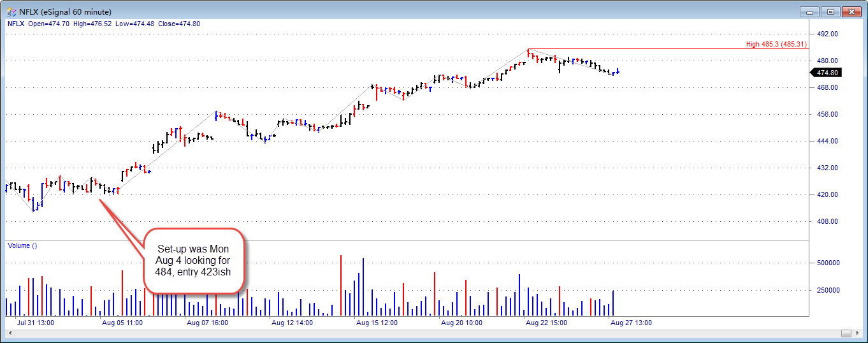Maximize the NFLX chart window
The height and width of the screenshot is (343, 868).
point(830,11)
